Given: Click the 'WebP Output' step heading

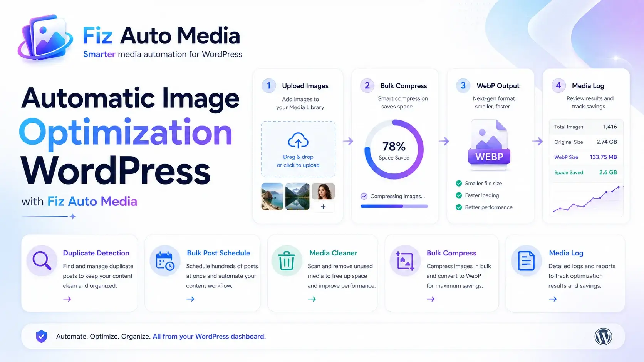Looking at the screenshot, I should (x=498, y=86).
